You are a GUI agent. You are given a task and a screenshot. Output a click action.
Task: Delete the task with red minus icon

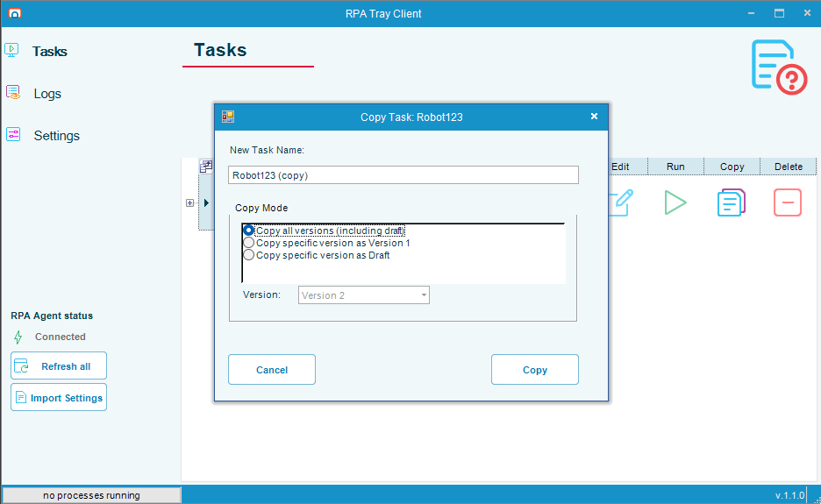(788, 202)
